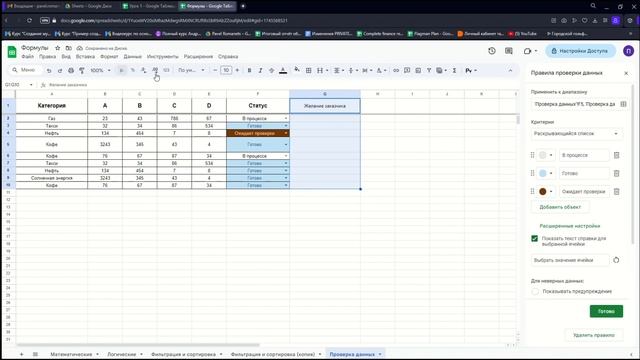Open the Проверка данных sheet tab menu arrow
The image size is (640, 360).
coord(380,354)
